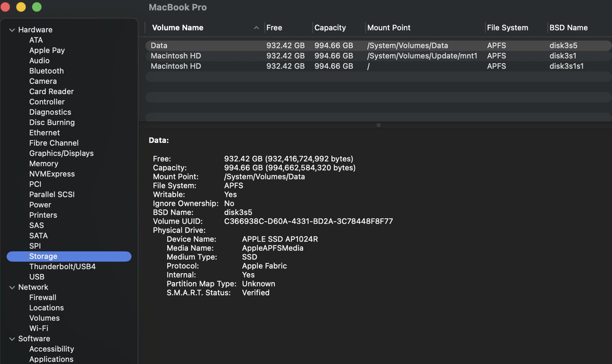Select Power in the sidebar
This screenshot has width=612, height=364.
tap(40, 205)
